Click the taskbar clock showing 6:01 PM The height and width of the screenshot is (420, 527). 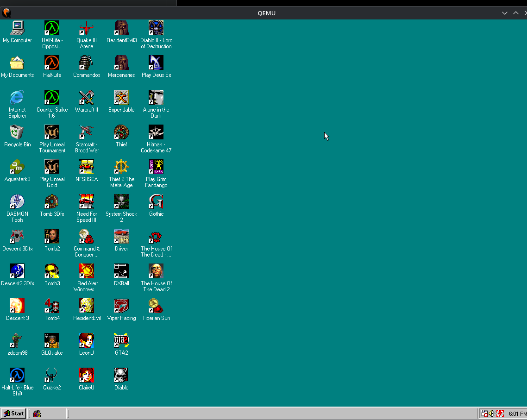pyautogui.click(x=518, y=414)
